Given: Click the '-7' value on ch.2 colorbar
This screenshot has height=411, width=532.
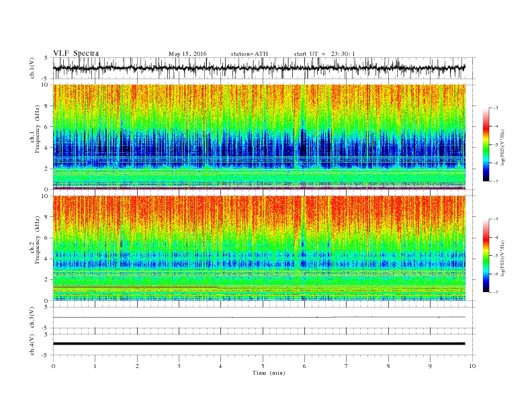Looking at the screenshot, I should click(x=496, y=292).
